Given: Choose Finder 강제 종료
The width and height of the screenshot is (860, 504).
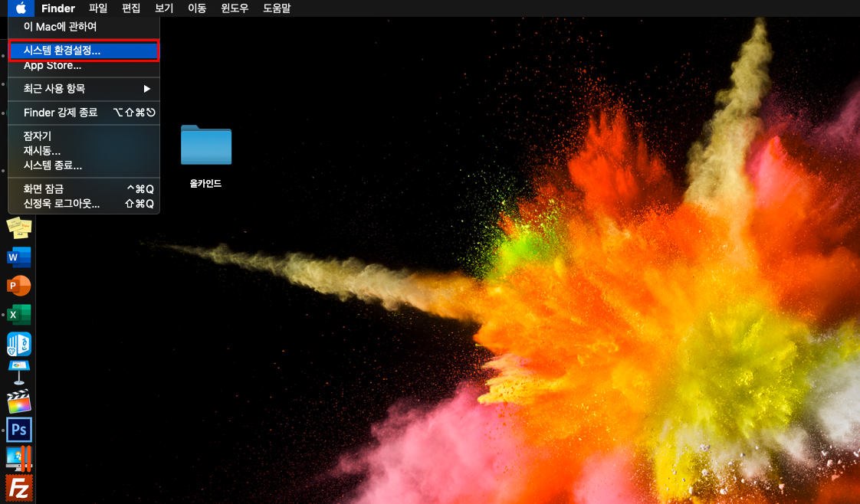Looking at the screenshot, I should (x=84, y=113).
